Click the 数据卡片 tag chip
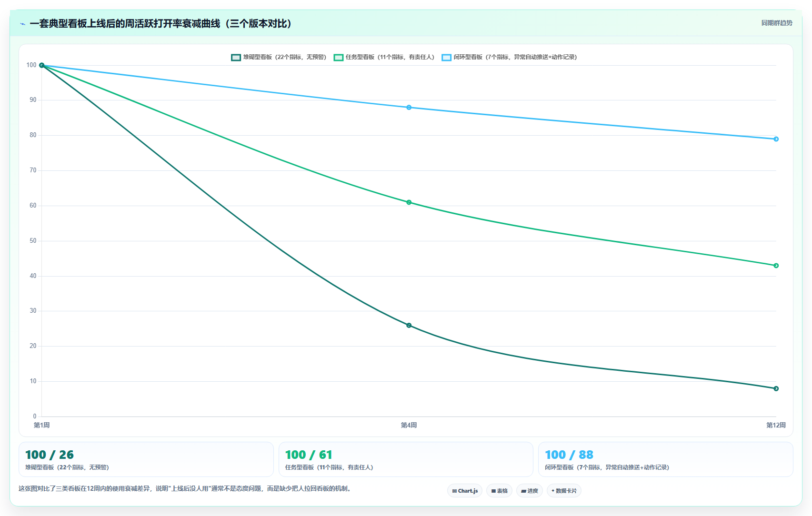Screen dimensions: 812x516 pos(564,491)
